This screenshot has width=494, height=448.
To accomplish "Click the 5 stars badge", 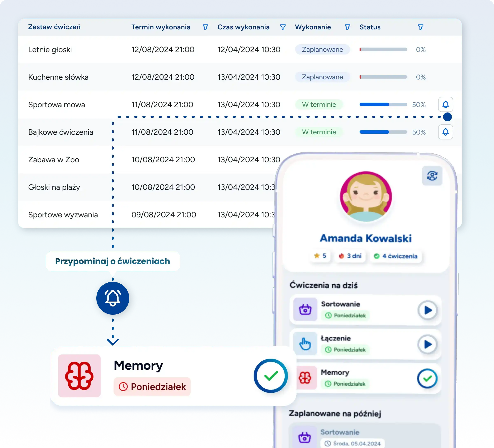I will coord(320,256).
